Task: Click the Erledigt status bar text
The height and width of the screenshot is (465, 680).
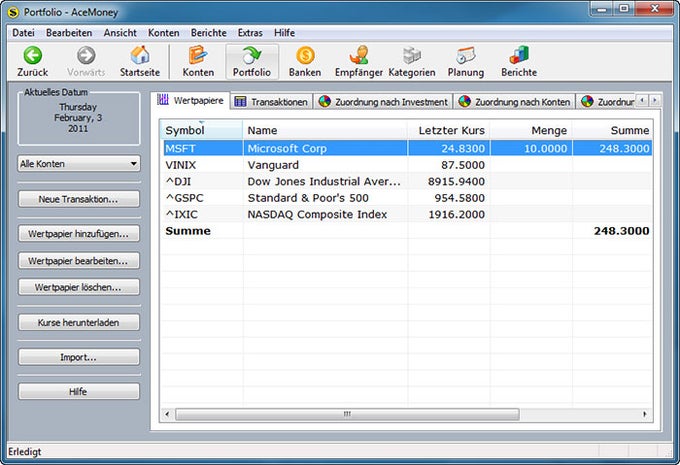Action: pyautogui.click(x=25, y=452)
